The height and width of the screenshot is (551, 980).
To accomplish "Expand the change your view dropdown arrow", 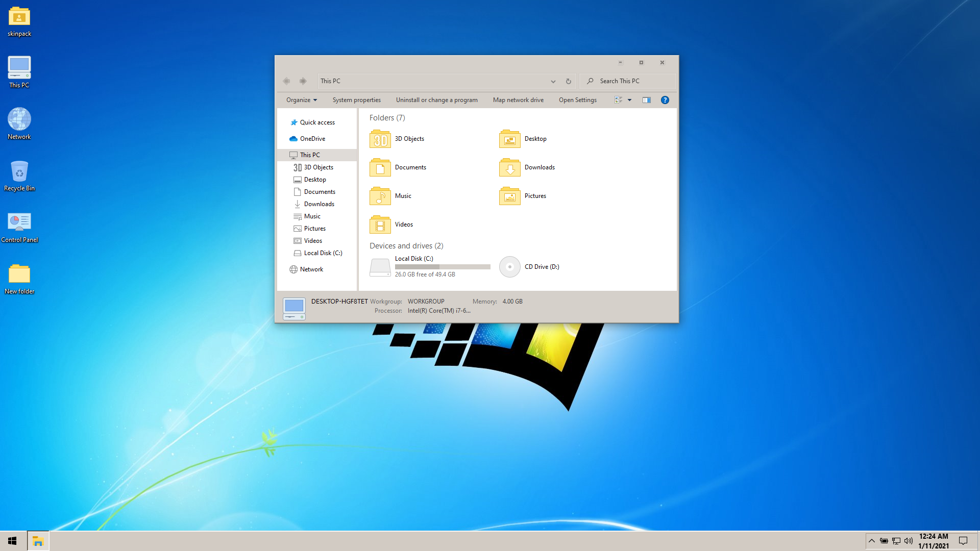I will tap(629, 100).
